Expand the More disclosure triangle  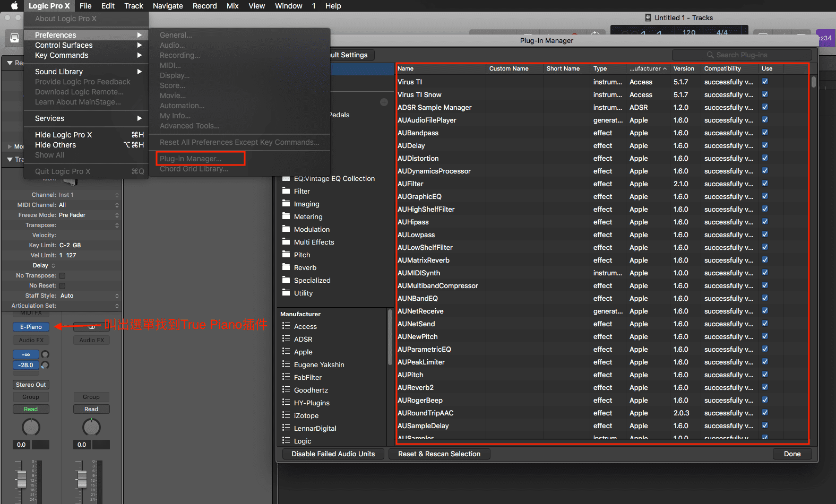tap(10, 146)
